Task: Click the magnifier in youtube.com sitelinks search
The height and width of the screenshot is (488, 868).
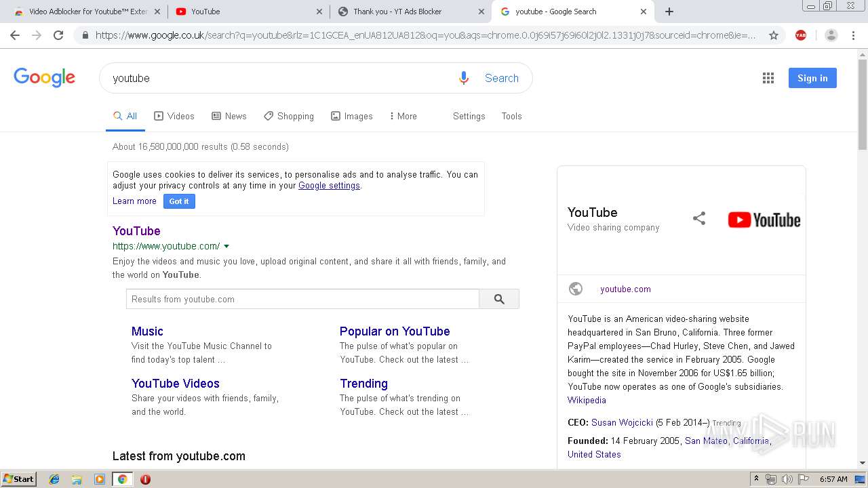Action: point(499,299)
